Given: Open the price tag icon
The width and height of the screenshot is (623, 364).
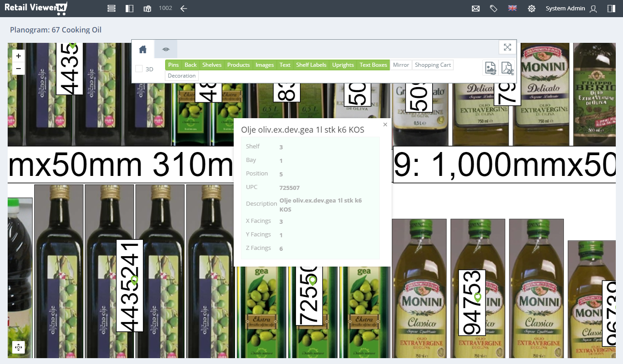Looking at the screenshot, I should click(494, 9).
